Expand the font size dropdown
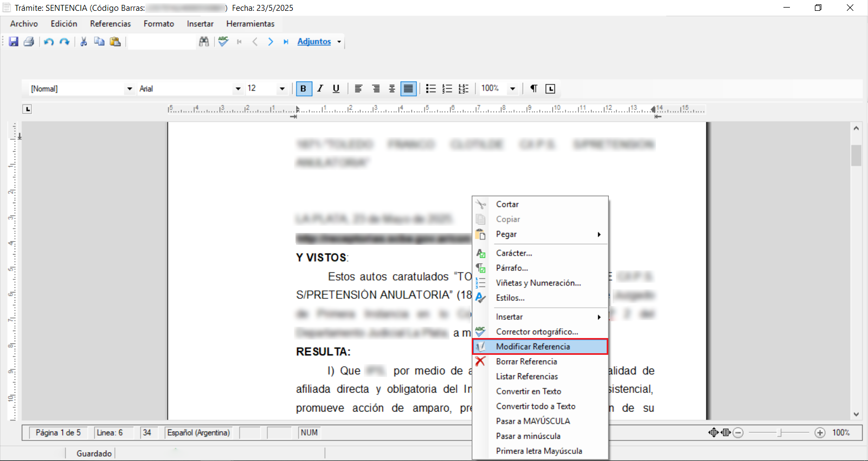Image resolution: width=868 pixels, height=461 pixels. click(282, 89)
